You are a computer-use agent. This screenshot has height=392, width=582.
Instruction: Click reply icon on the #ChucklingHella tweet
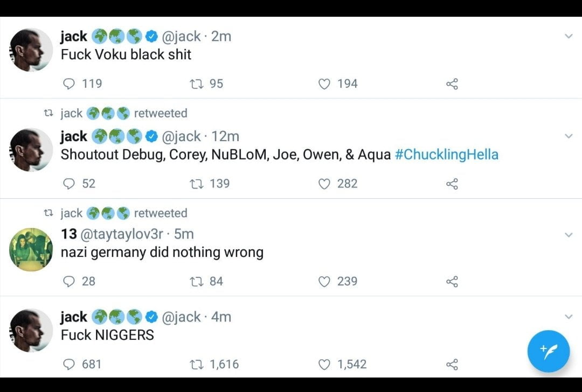69,184
